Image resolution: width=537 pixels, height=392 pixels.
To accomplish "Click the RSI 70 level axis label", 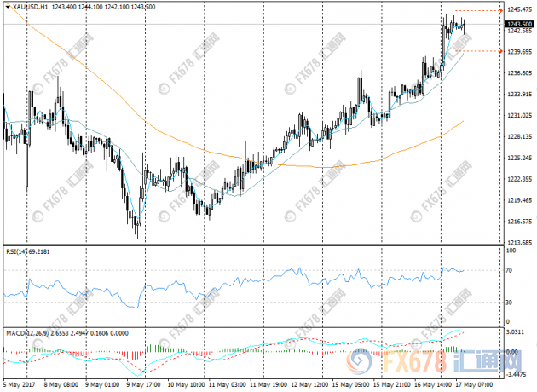I will pyautogui.click(x=511, y=270).
